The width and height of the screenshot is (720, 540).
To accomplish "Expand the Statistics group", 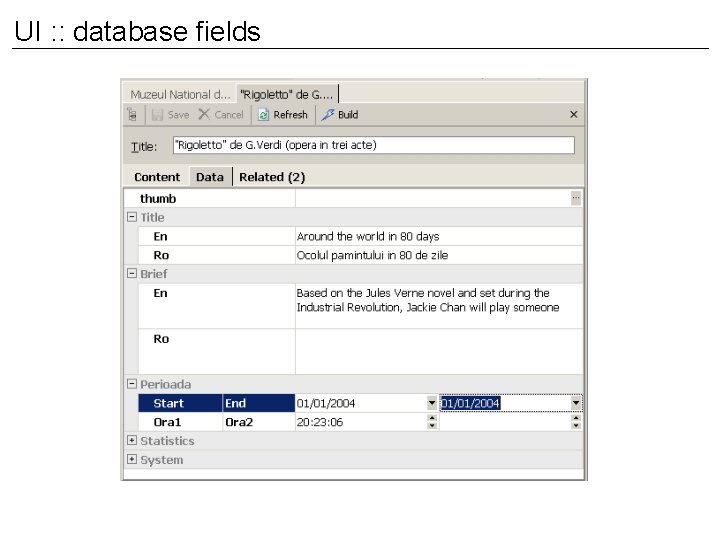I will coord(132,440).
